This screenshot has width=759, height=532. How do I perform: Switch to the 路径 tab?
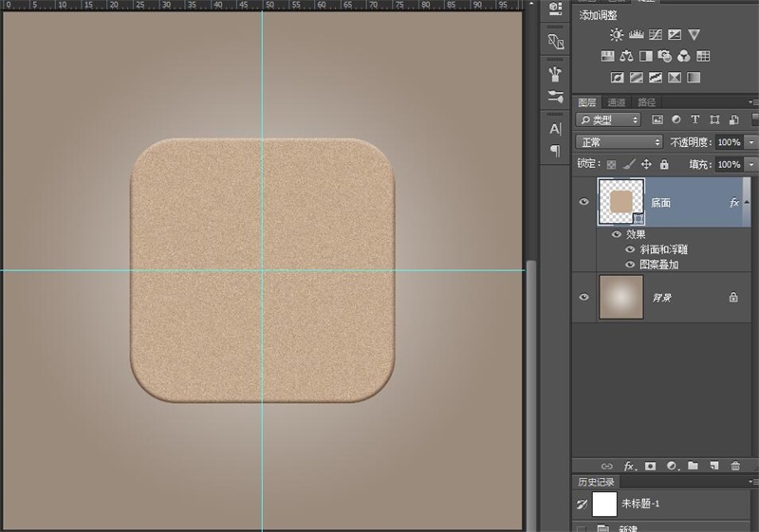646,102
